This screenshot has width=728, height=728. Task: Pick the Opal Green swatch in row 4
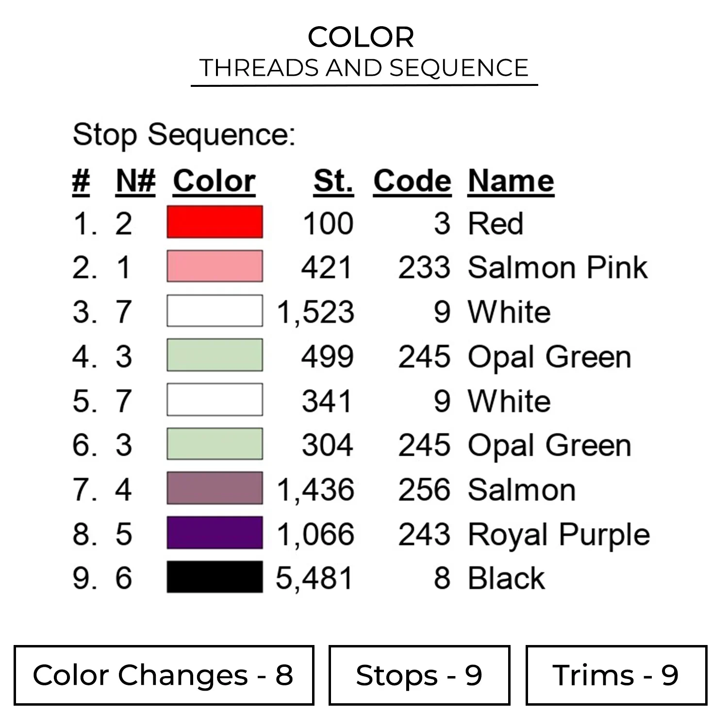click(x=215, y=355)
